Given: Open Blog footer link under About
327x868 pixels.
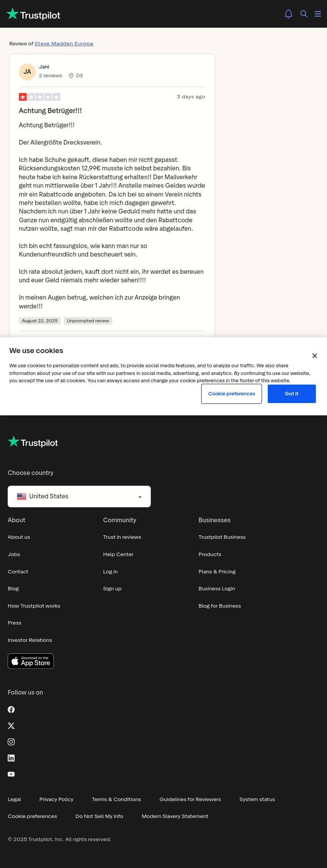Looking at the screenshot, I should click(x=13, y=589).
